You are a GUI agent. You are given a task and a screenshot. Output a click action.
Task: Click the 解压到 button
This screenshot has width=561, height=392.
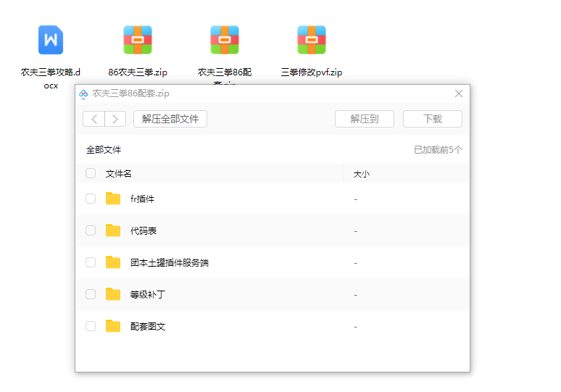[x=365, y=119]
